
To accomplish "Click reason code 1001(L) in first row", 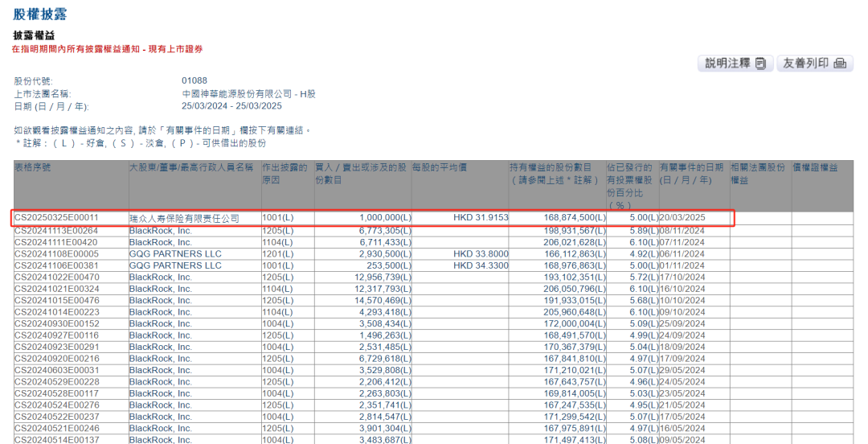I will [278, 217].
